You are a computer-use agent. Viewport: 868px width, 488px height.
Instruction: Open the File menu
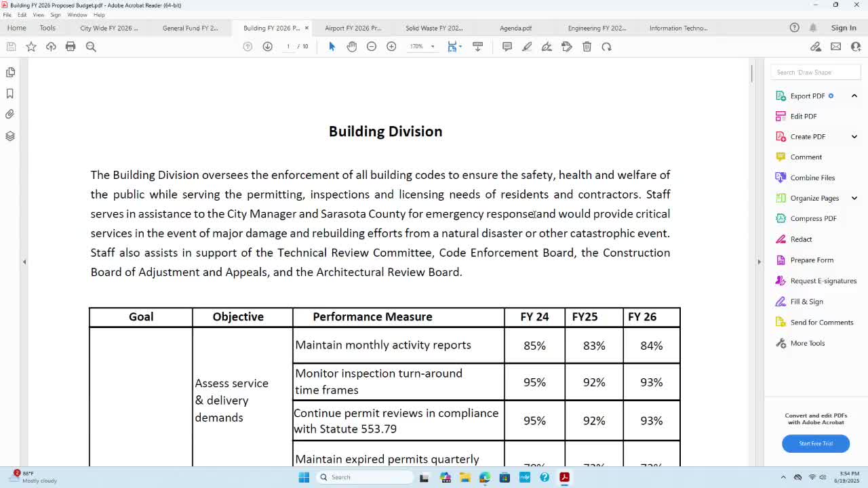click(7, 15)
